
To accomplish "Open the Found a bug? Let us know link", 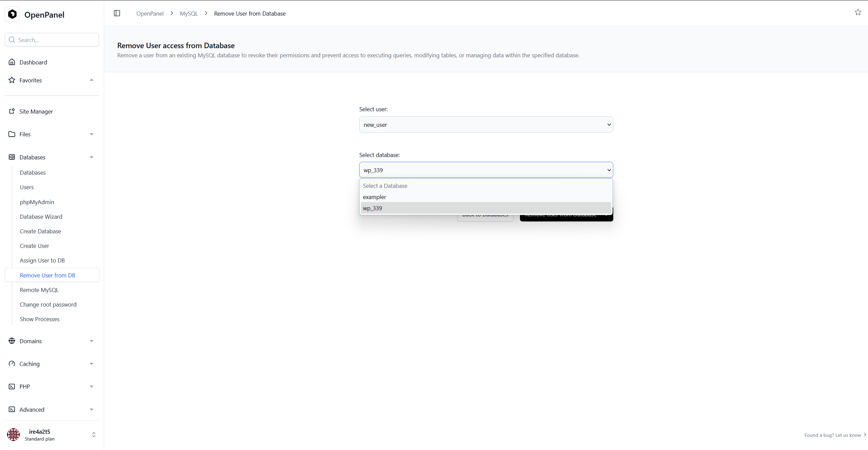I will coord(833,435).
